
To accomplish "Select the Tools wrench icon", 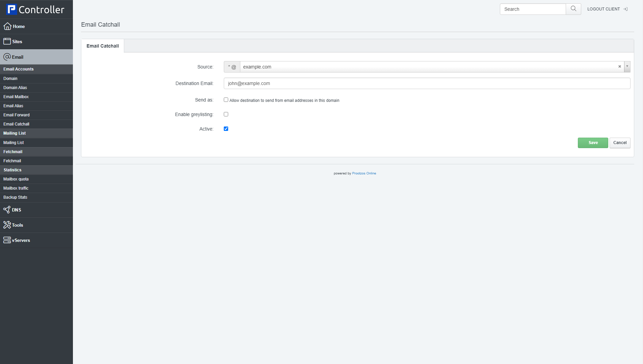I will tap(7, 225).
